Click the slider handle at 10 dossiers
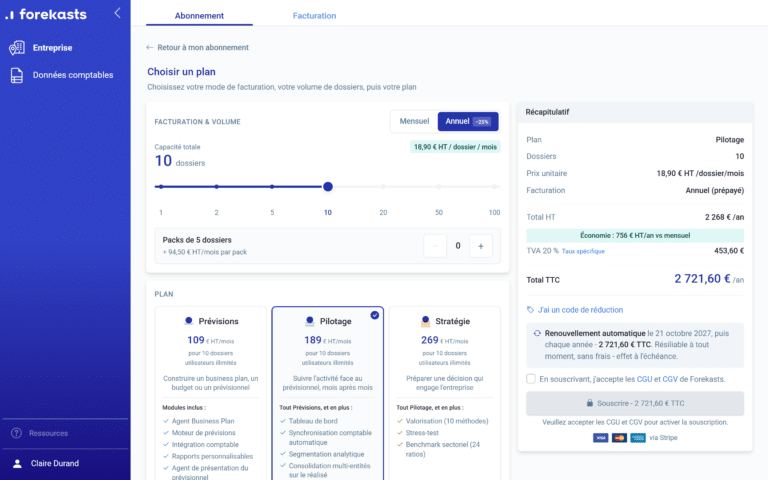The image size is (768, 480). 328,187
